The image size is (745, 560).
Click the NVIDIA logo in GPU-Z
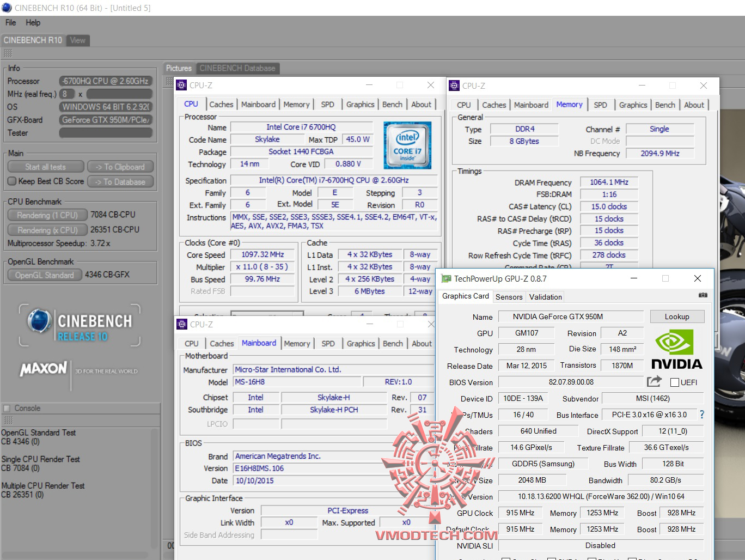coord(677,349)
